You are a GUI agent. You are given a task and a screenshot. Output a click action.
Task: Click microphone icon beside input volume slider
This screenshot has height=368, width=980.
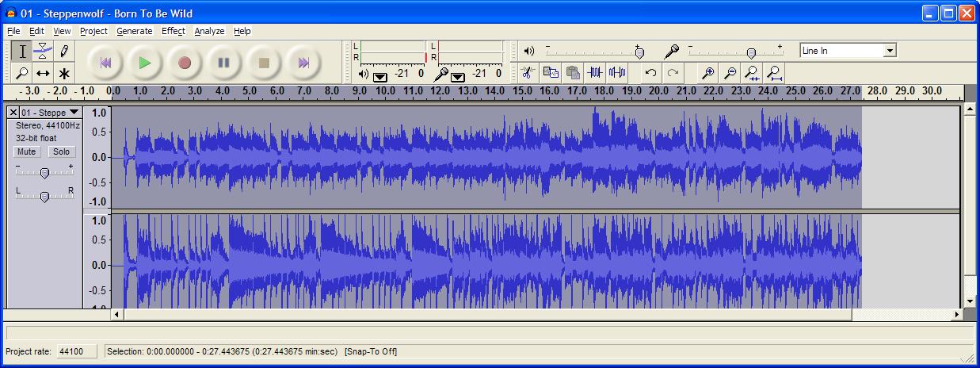click(672, 51)
